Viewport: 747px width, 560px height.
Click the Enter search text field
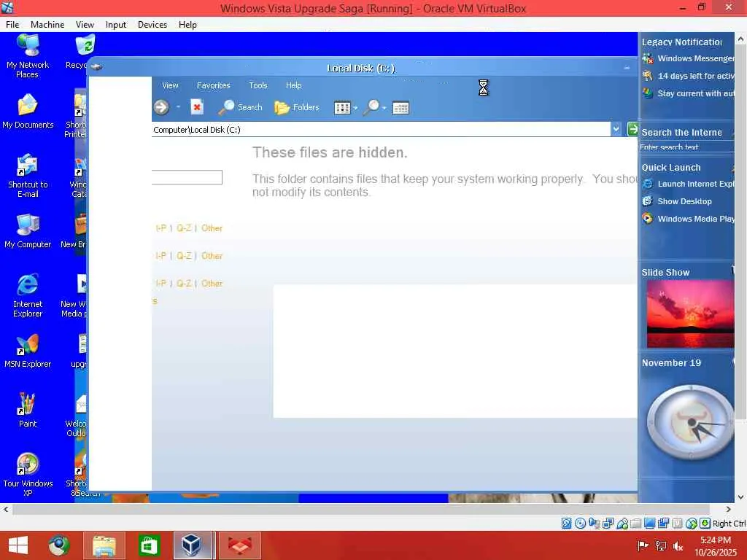(686, 147)
